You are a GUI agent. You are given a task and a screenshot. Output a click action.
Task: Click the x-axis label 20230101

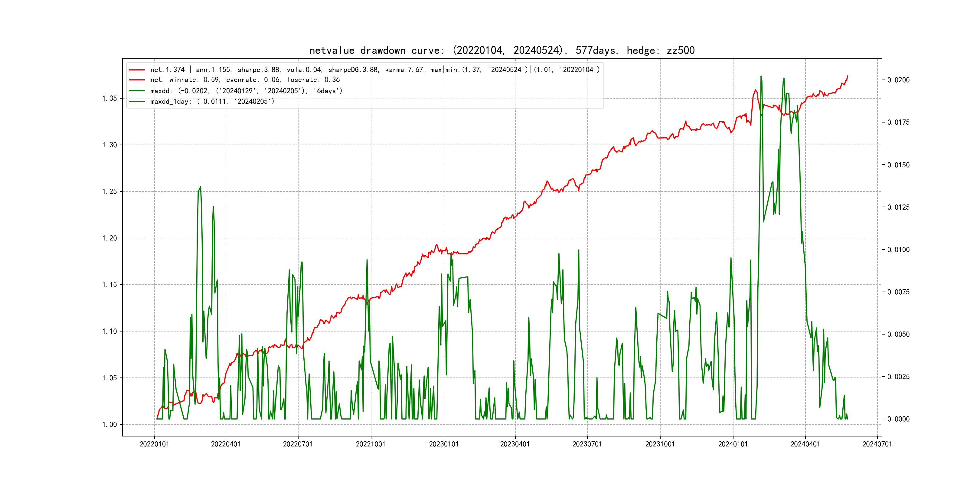click(x=444, y=444)
